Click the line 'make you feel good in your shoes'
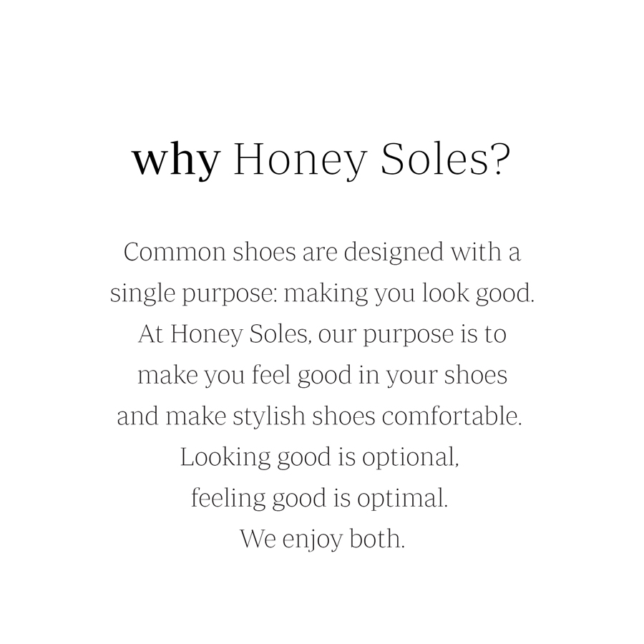 323,376
